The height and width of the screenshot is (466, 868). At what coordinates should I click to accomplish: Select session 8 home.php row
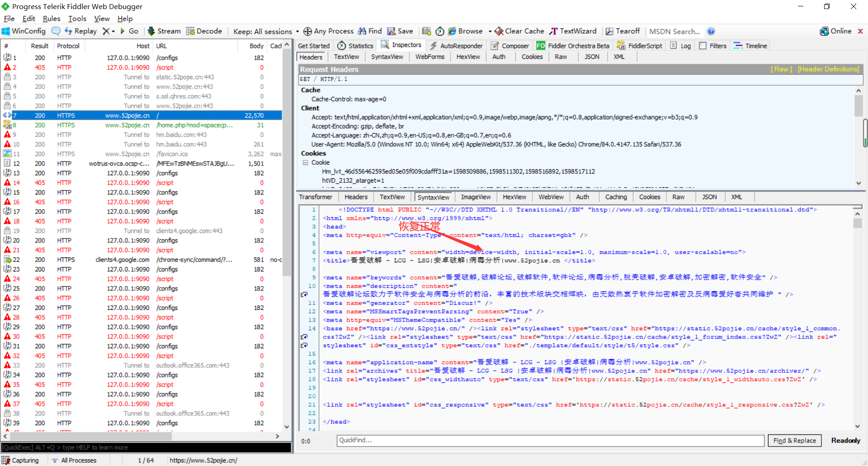point(142,125)
